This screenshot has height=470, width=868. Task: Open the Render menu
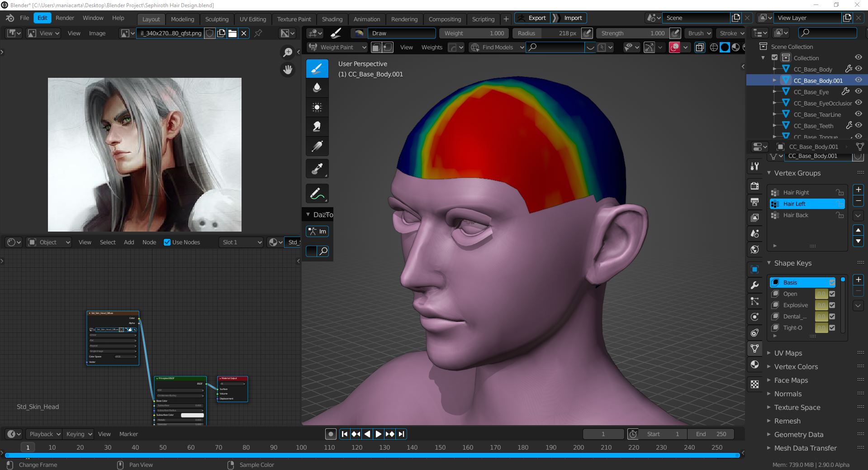click(65, 18)
